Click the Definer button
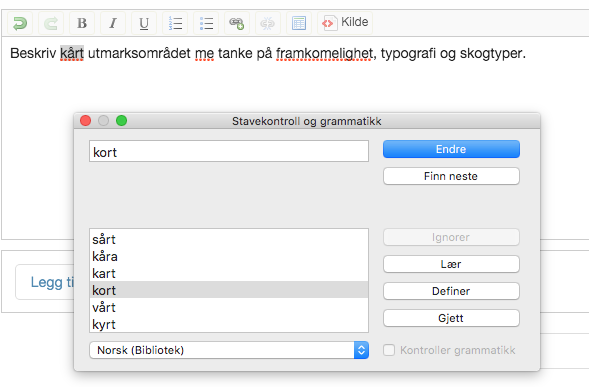 [x=451, y=291]
